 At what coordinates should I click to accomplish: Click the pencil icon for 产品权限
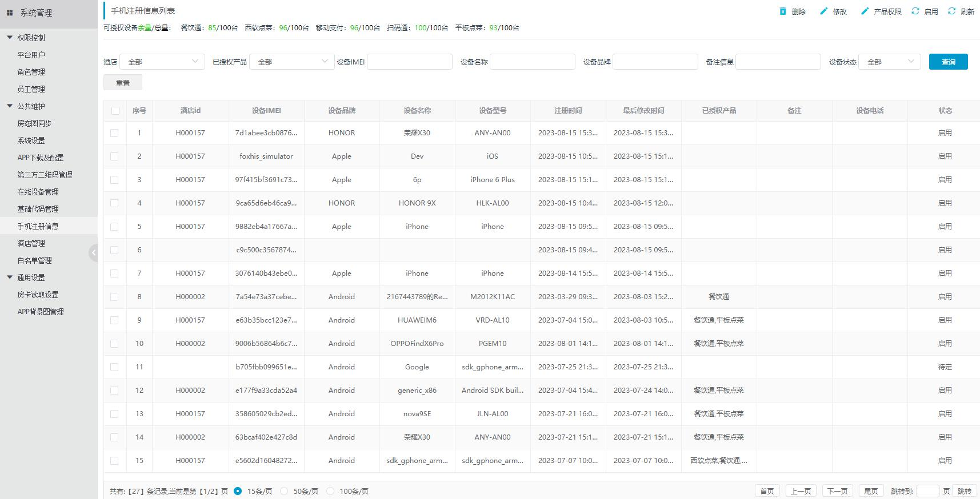pyautogui.click(x=865, y=11)
